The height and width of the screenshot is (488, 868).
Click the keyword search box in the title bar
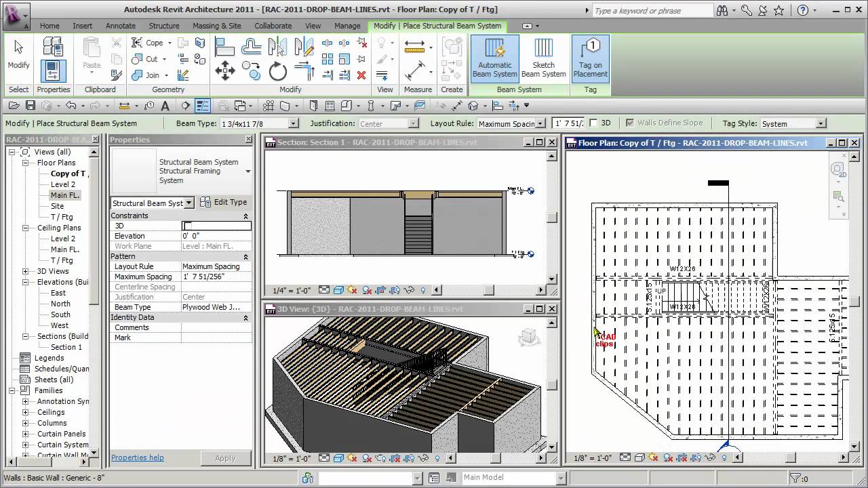point(652,10)
